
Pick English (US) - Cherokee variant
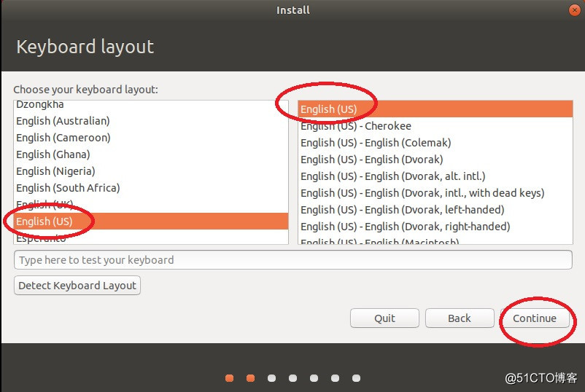point(435,126)
